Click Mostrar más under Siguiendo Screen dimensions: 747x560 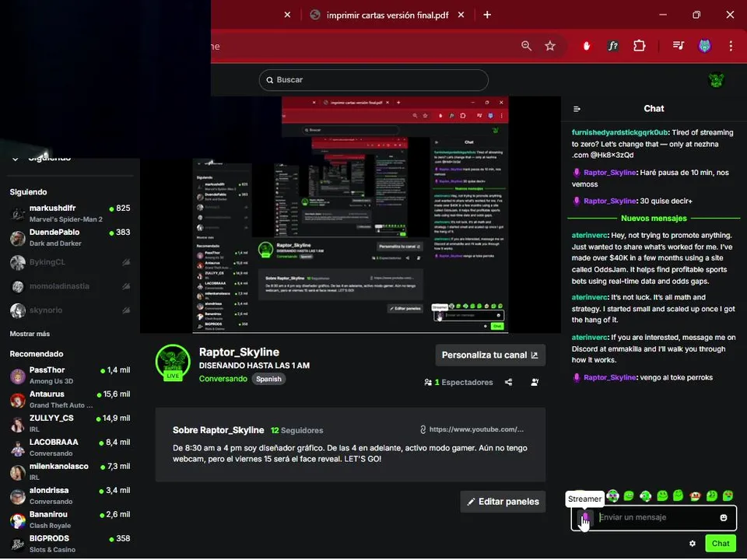pyautogui.click(x=30, y=334)
